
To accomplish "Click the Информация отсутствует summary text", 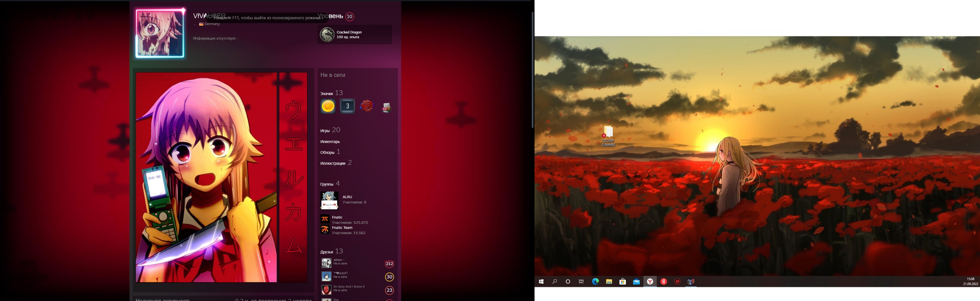I will [x=215, y=38].
